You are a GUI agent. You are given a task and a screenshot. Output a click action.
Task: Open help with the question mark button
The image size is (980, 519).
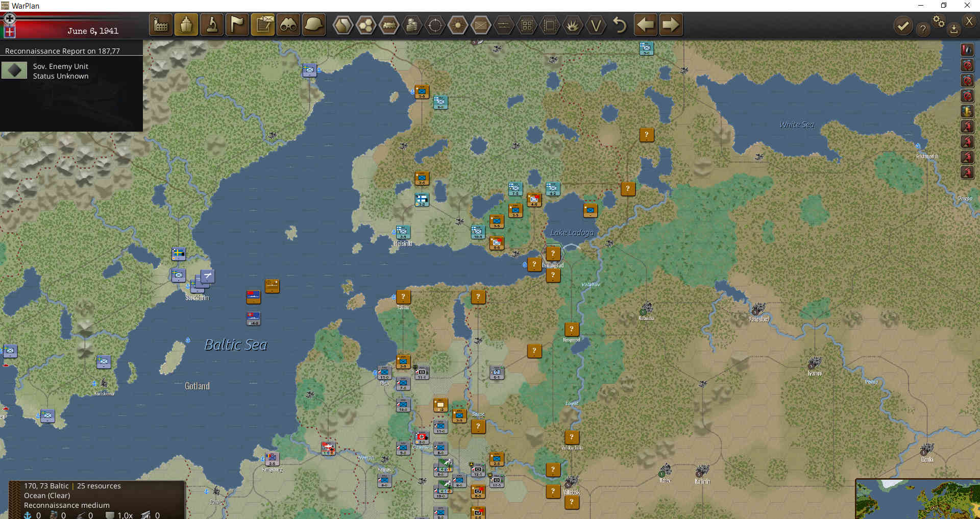[x=923, y=29]
